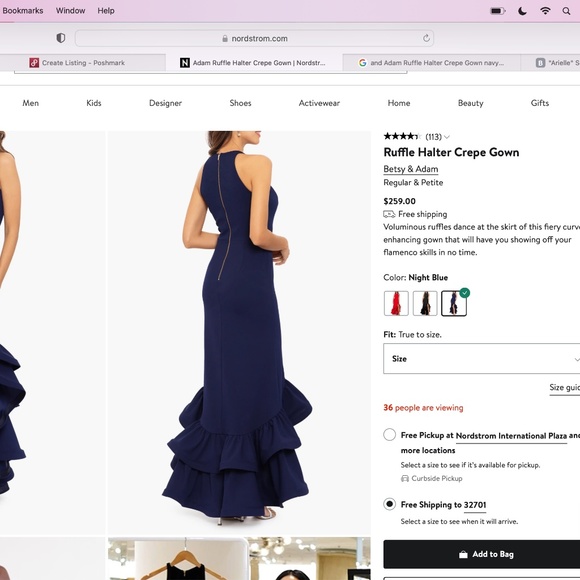Click the Google G tab favicon
Image resolution: width=580 pixels, height=580 pixels.
(x=362, y=63)
